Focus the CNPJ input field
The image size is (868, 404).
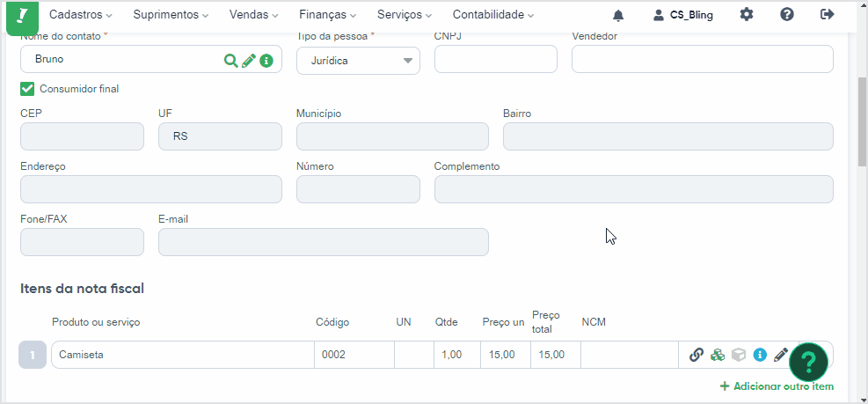[495, 59]
